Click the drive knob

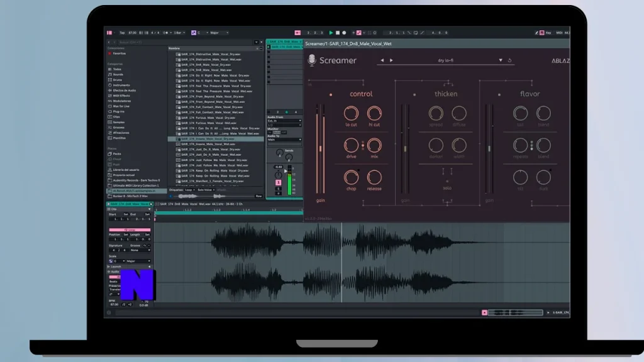pos(351,145)
